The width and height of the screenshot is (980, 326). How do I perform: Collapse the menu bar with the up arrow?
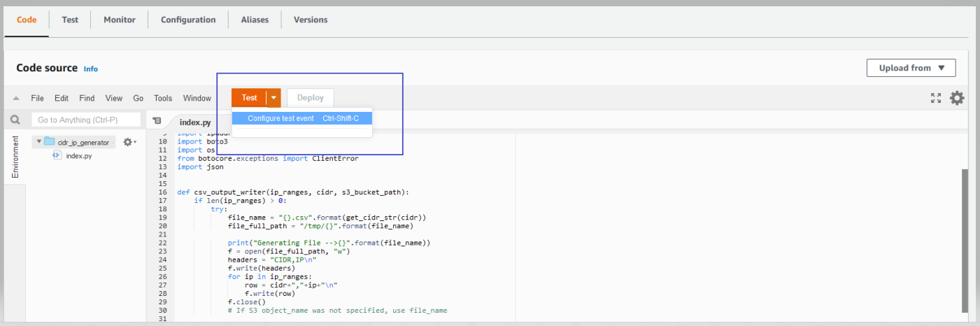[16, 99]
